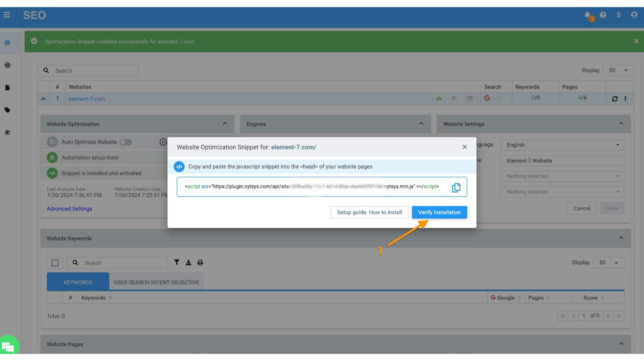This screenshot has height=361, width=644.
Task: Click the refresh icon for element-7.com row
Action: (615, 99)
